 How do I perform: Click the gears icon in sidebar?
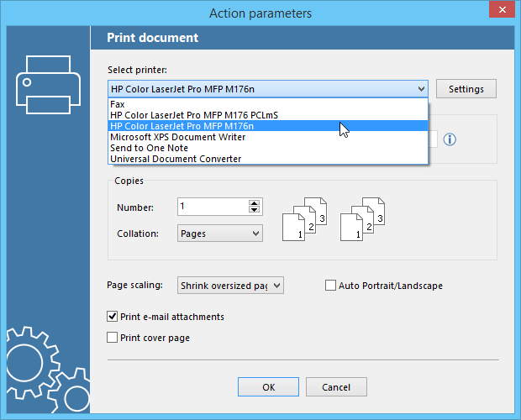pyautogui.click(x=48, y=370)
